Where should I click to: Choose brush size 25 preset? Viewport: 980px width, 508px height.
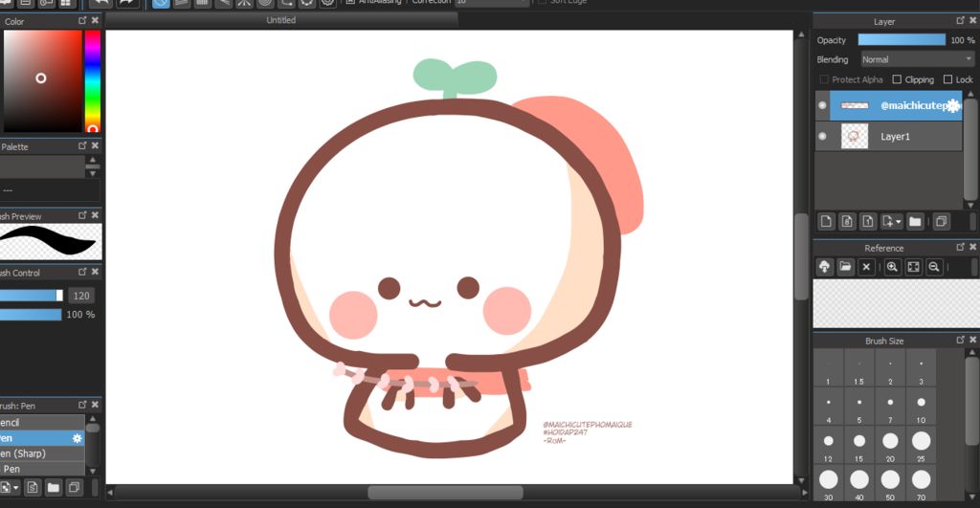click(x=921, y=446)
